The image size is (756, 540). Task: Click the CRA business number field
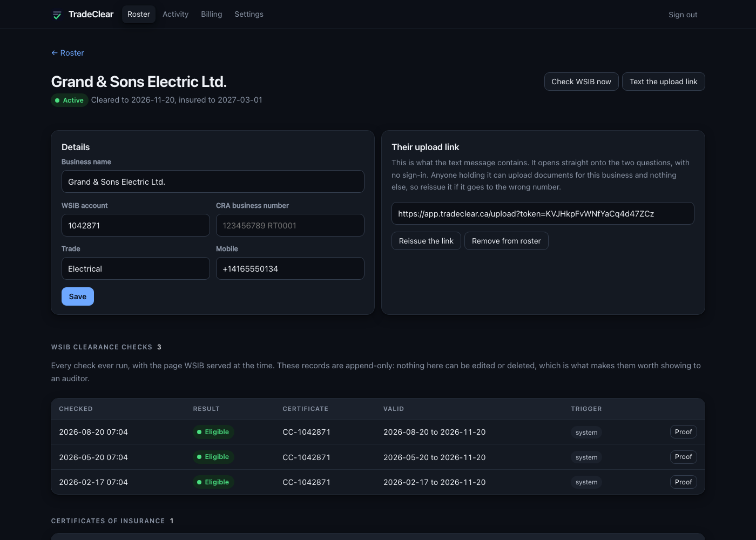point(290,225)
